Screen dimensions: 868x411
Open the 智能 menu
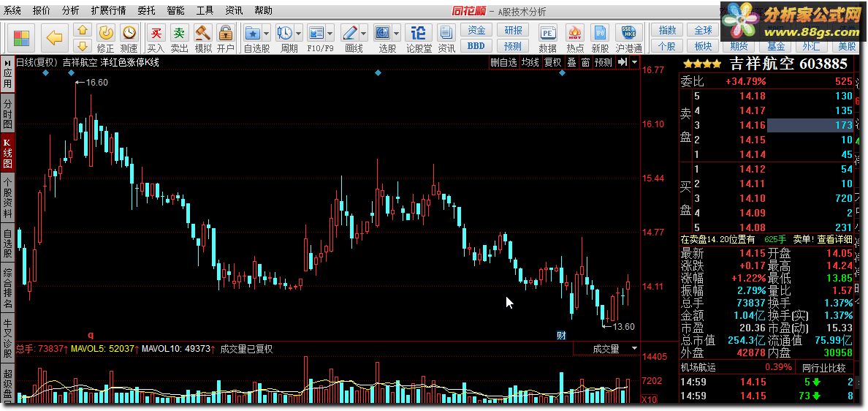[x=176, y=10]
